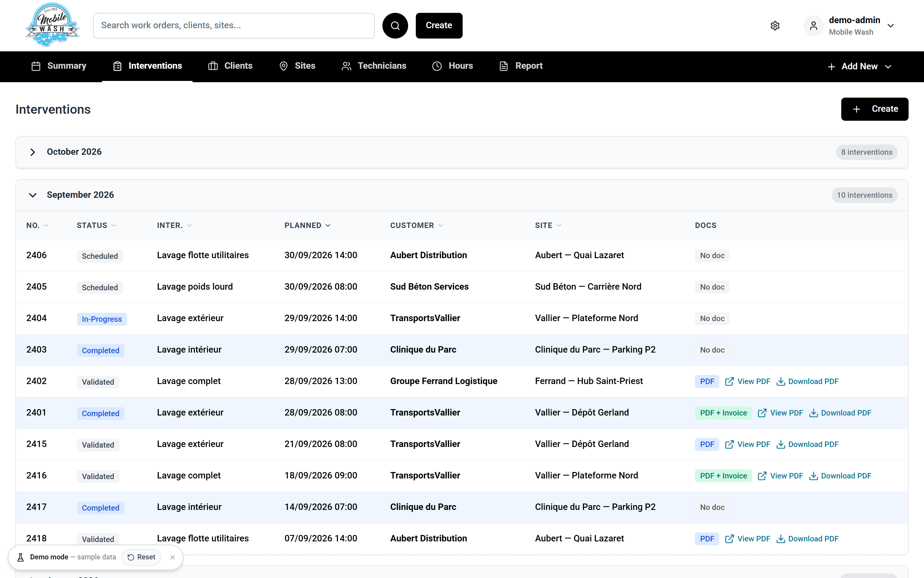Switch to the Hours tab
The image size is (924, 578).
(452, 66)
